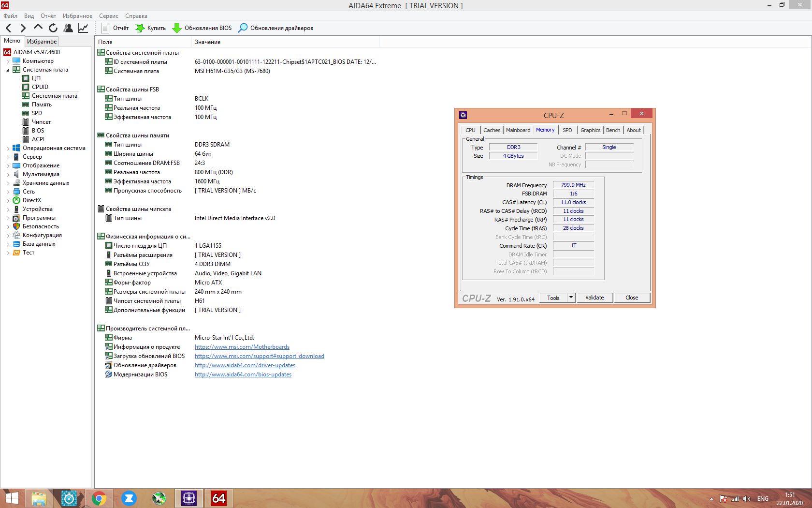Image resolution: width=812 pixels, height=508 pixels.
Task: Select ЦП in the sidebar tree
Action: click(36, 78)
